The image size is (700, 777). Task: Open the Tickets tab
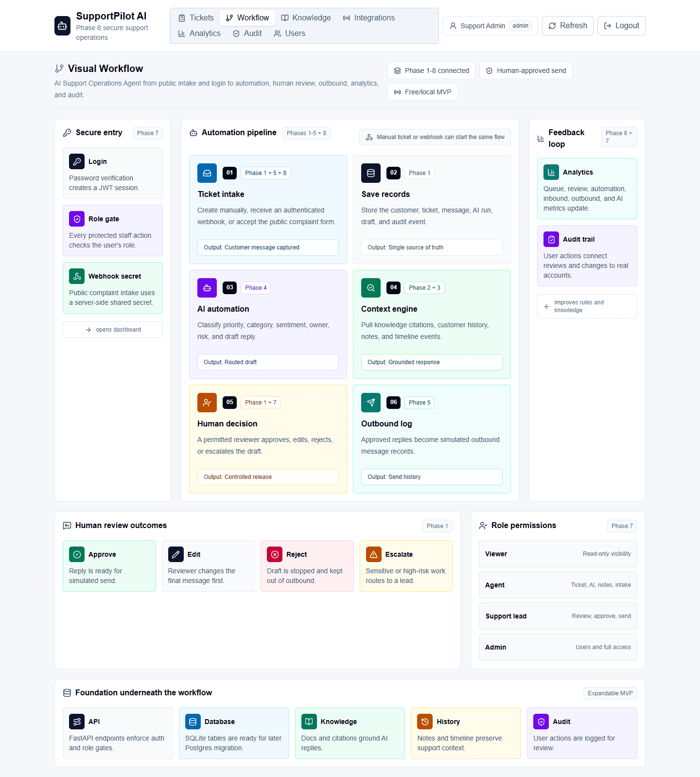tap(196, 18)
